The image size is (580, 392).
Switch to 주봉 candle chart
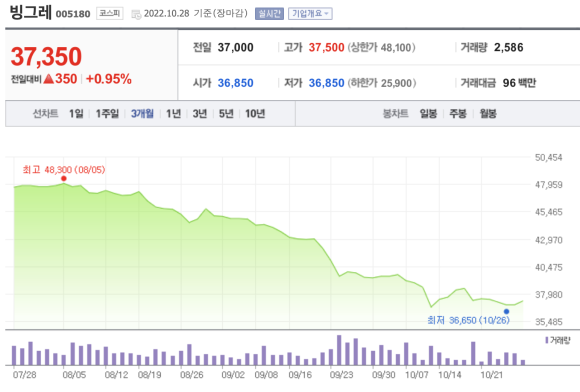pos(458,114)
